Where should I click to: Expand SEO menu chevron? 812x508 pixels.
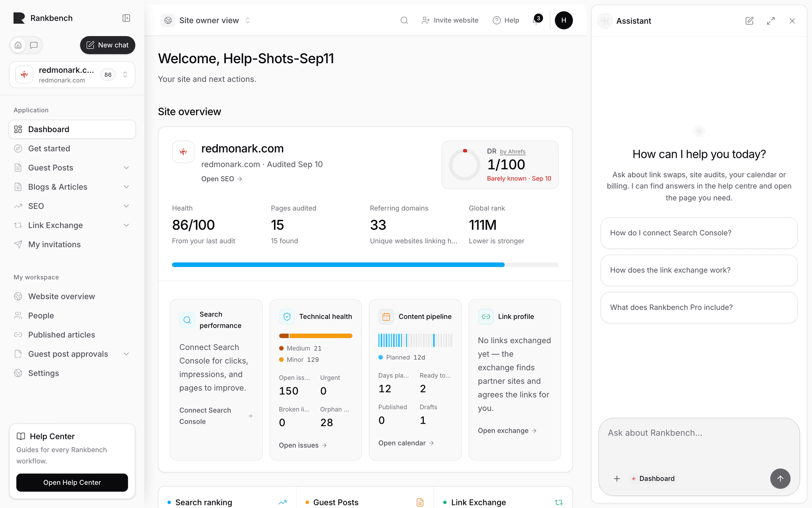tap(126, 206)
